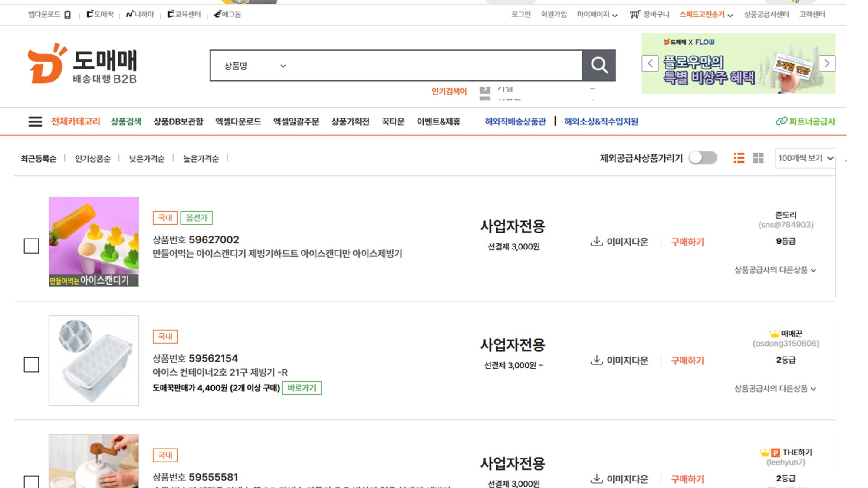Open 상품DB보관함 menu item
The width and height of the screenshot is (868, 488).
click(178, 121)
